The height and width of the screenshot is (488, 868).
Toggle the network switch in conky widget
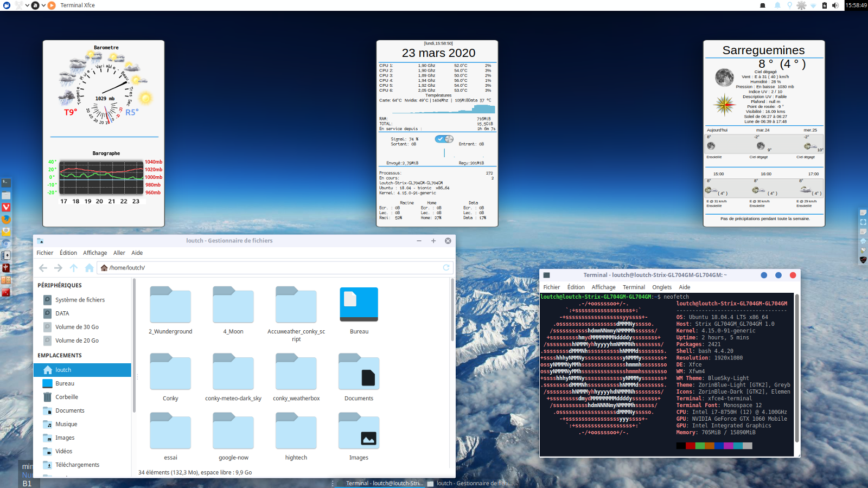pos(444,139)
